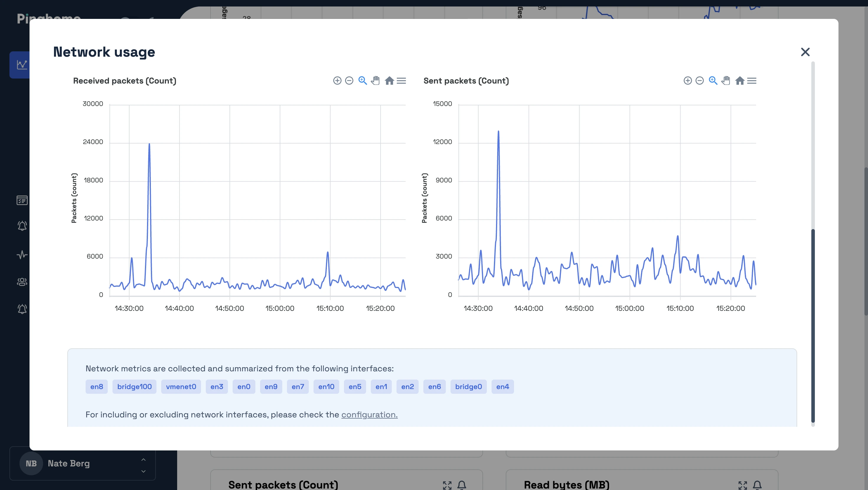Open the alerts bell in sidebar
The image size is (868, 490).
(x=22, y=226)
